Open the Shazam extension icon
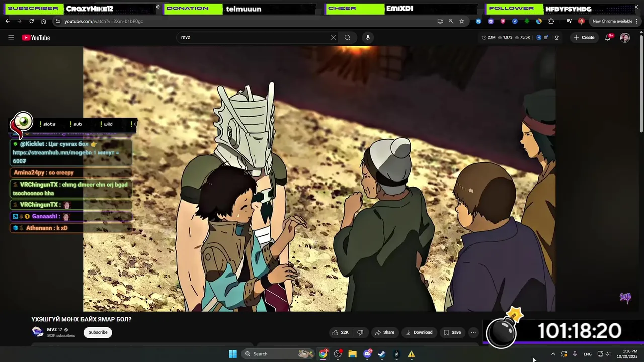Screen dimensions: 644x362 point(478,21)
